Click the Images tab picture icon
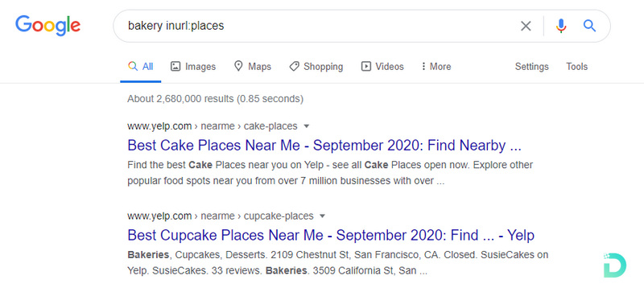This screenshot has height=292, width=644. tap(175, 66)
